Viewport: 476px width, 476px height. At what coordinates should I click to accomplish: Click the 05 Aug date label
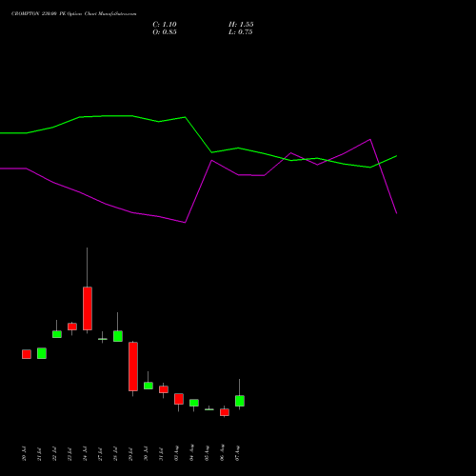207,453
